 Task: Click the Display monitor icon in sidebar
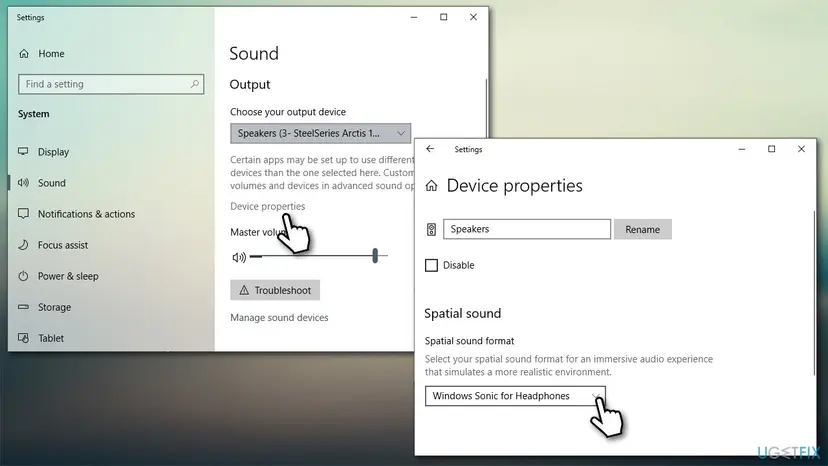(23, 152)
